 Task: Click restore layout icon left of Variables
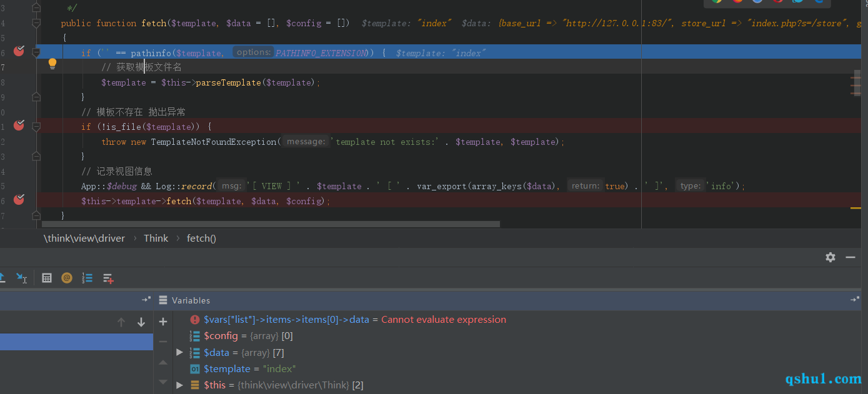click(x=146, y=300)
